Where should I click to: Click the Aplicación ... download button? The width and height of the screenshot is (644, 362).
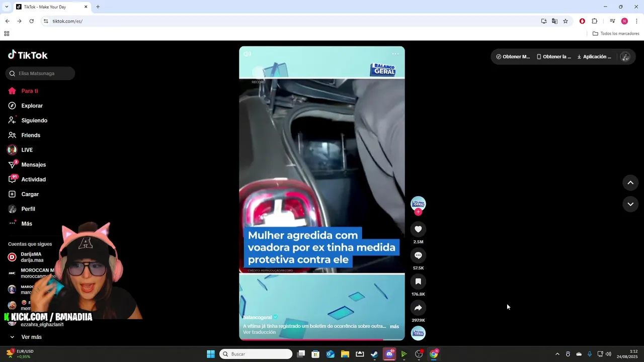594,57
